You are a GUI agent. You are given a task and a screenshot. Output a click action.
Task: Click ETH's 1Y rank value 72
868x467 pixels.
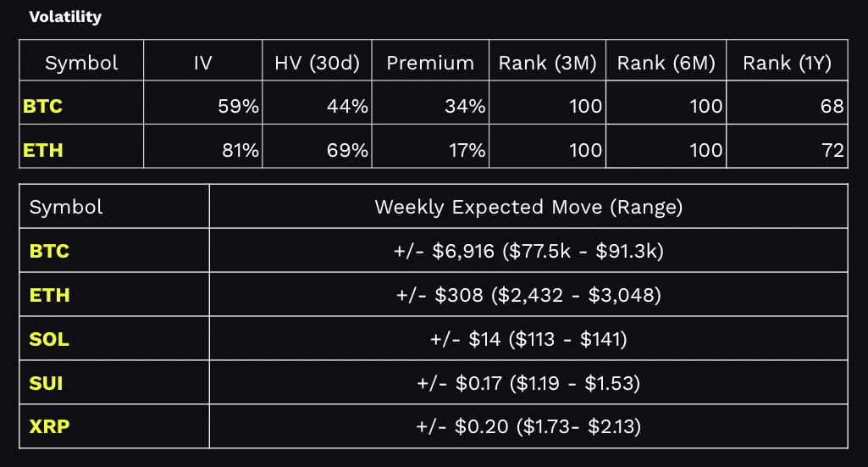832,151
